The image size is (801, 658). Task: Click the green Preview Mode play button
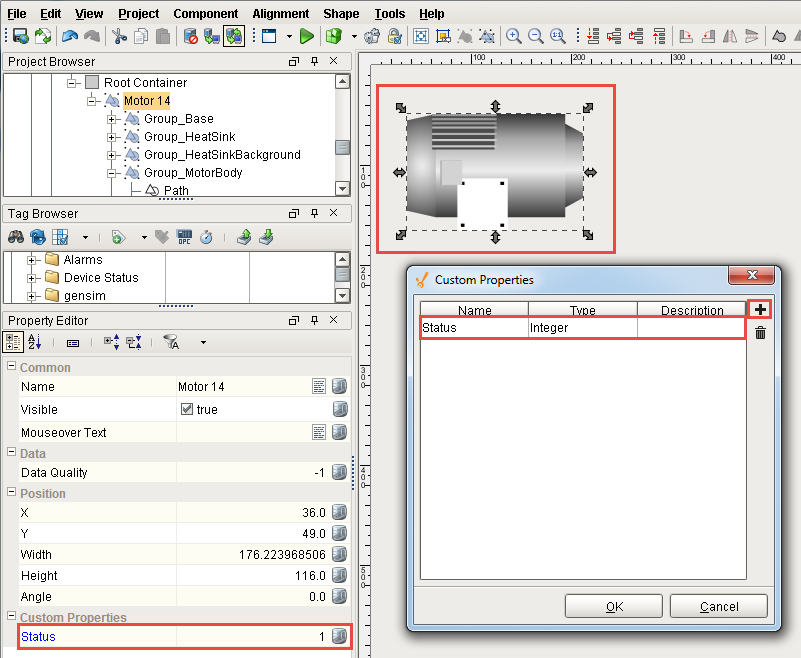(306, 36)
